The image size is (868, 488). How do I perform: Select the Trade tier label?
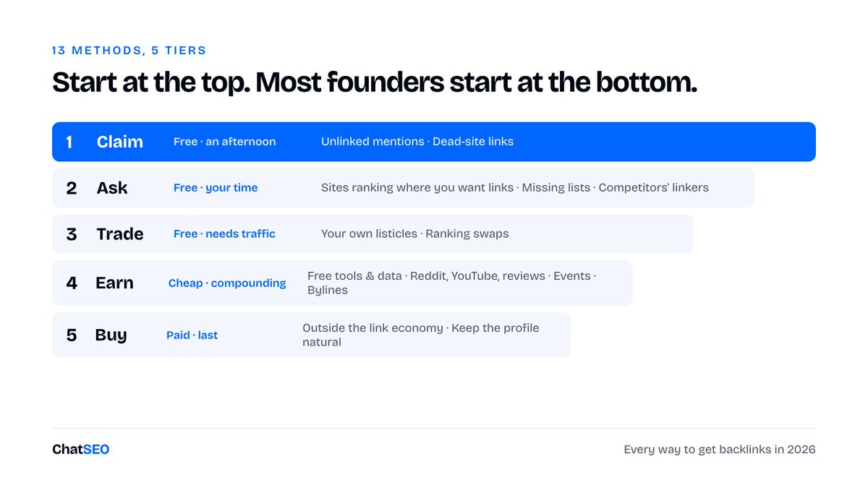click(x=120, y=234)
